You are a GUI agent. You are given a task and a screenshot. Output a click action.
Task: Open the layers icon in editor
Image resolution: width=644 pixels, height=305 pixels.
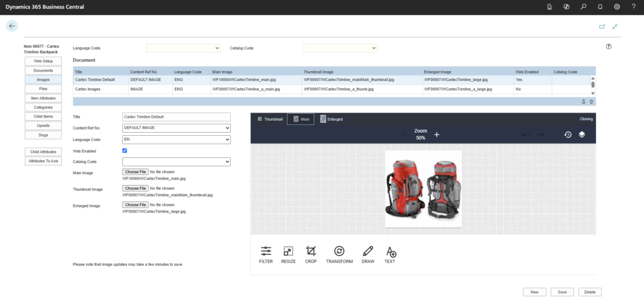[x=582, y=135]
